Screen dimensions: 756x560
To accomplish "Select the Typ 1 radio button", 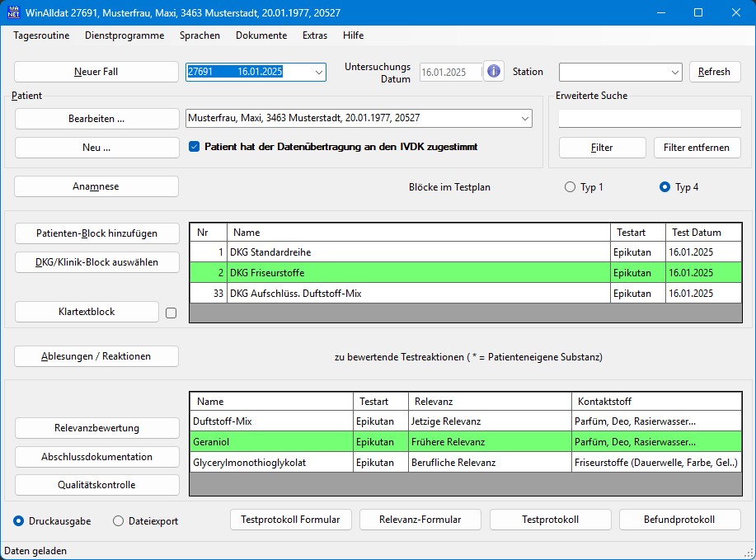I will (x=570, y=187).
